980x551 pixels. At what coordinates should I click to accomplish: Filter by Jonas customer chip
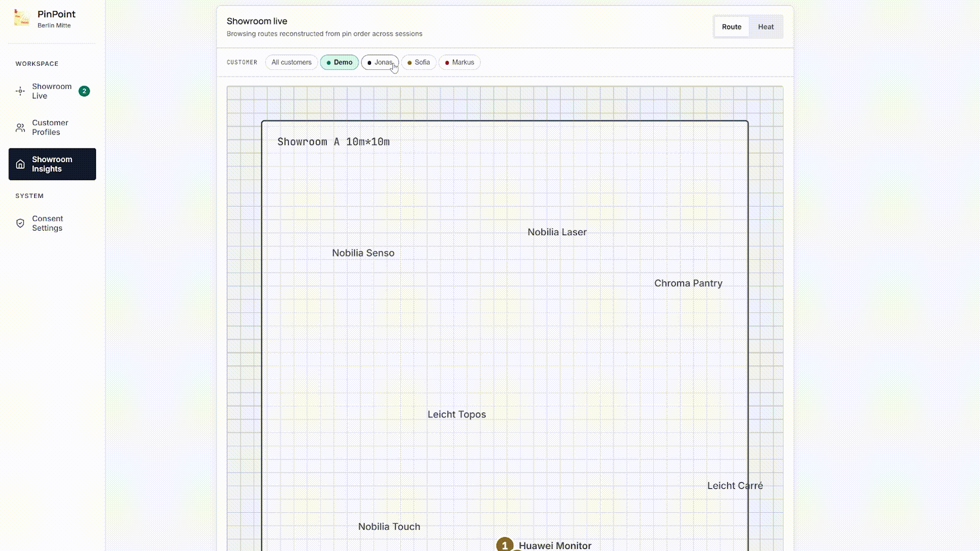coord(380,62)
